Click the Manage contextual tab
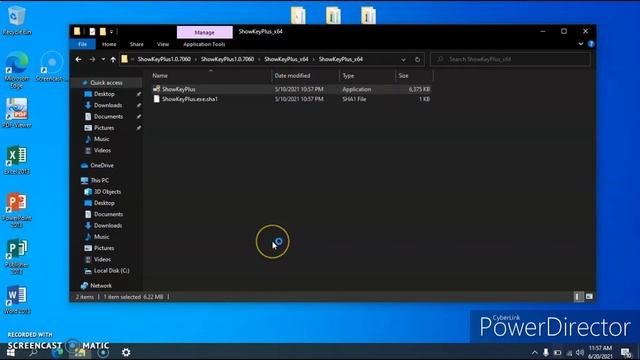The height and width of the screenshot is (360, 640). coord(204,32)
